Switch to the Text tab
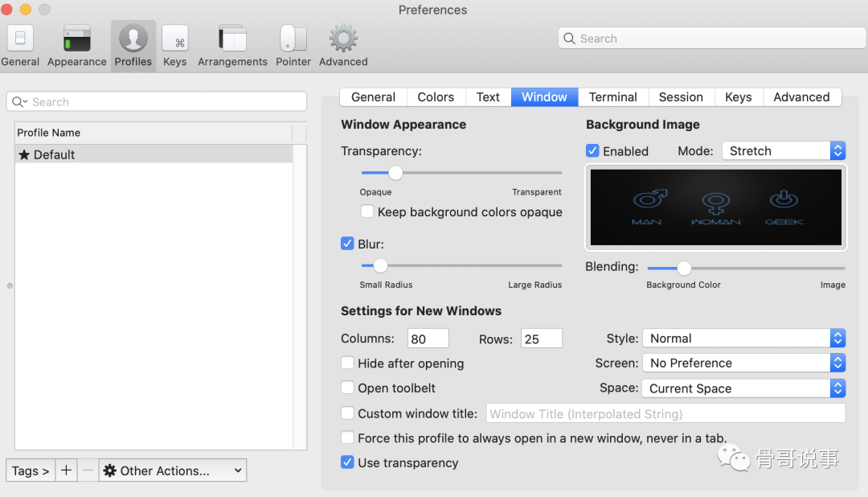 click(x=488, y=97)
